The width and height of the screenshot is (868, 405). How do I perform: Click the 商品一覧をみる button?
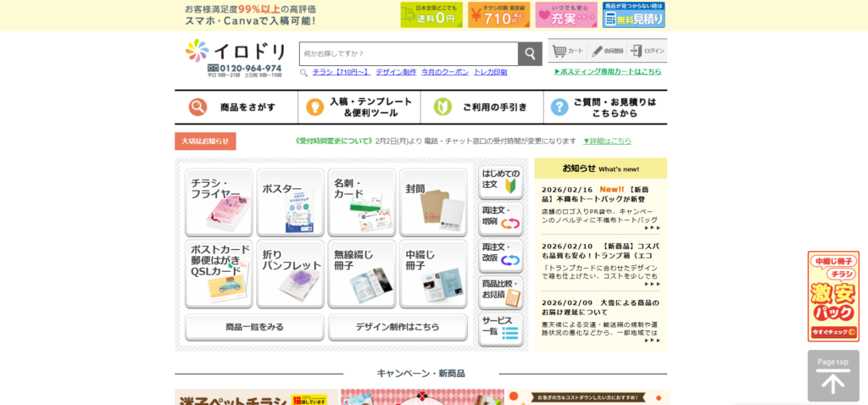click(x=254, y=327)
